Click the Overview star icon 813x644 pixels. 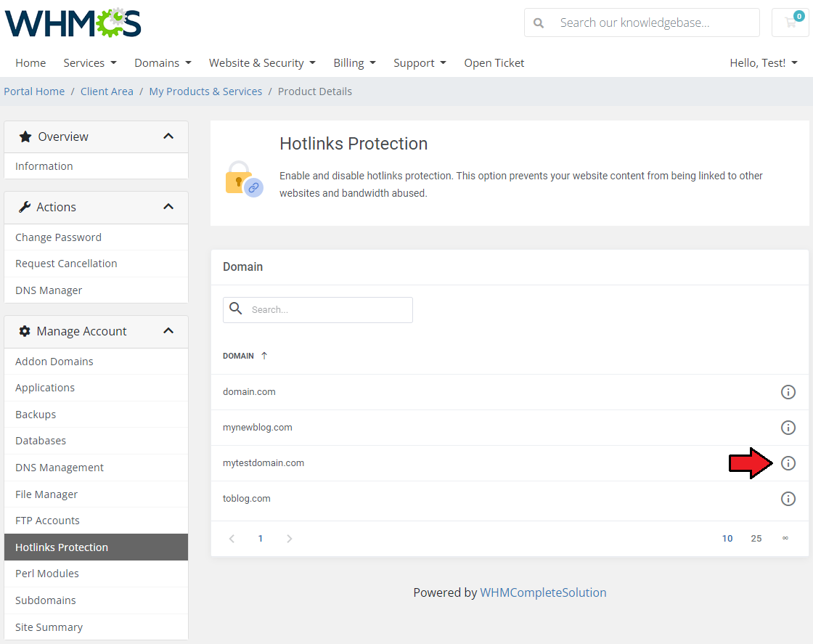(x=25, y=136)
